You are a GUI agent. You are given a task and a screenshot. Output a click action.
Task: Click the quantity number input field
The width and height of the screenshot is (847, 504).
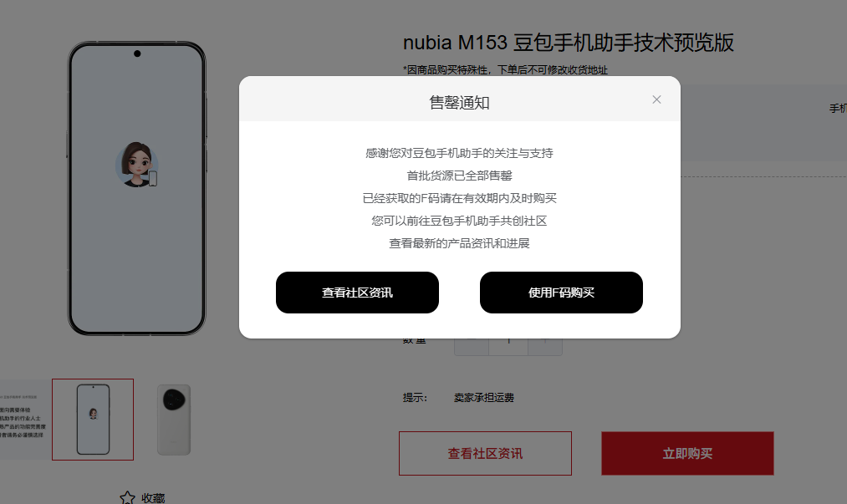pyautogui.click(x=508, y=346)
